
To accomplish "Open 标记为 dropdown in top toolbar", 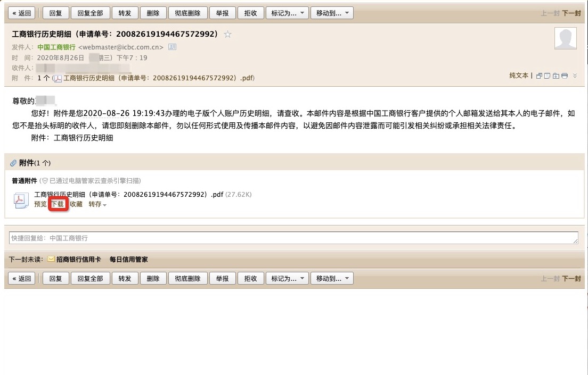I will point(287,13).
